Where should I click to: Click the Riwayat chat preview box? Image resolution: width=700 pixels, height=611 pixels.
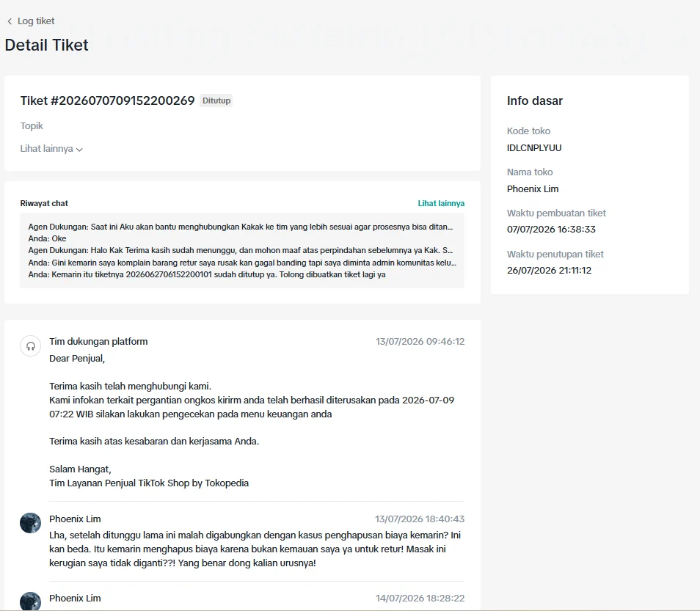click(x=242, y=250)
